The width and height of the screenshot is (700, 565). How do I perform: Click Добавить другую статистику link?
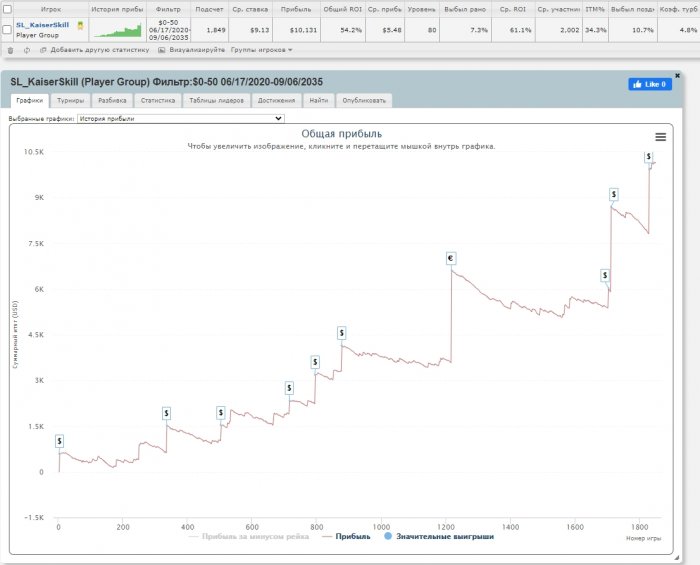[100, 50]
